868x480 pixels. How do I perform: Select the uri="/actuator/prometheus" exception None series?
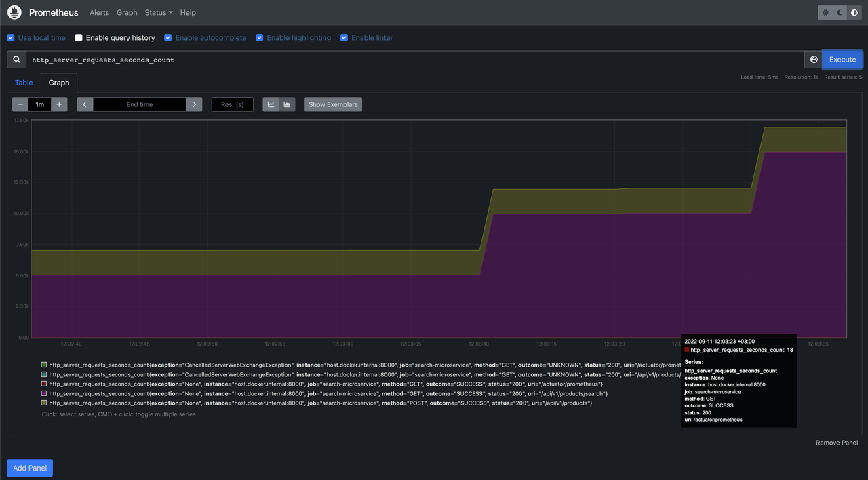tap(322, 384)
